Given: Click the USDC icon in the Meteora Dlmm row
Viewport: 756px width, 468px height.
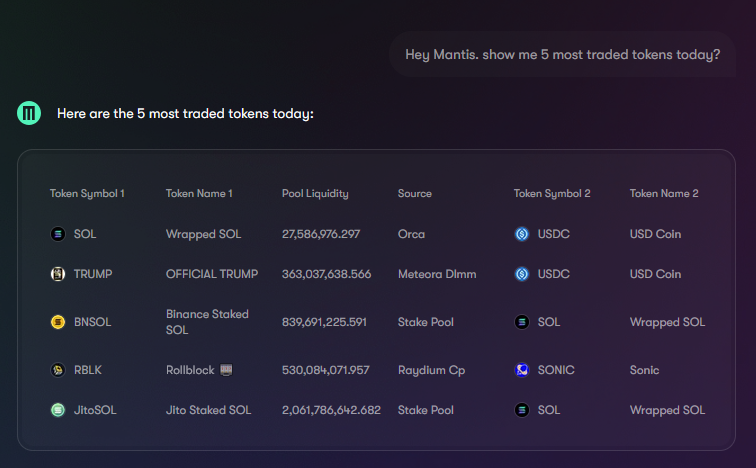Looking at the screenshot, I should tap(522, 274).
